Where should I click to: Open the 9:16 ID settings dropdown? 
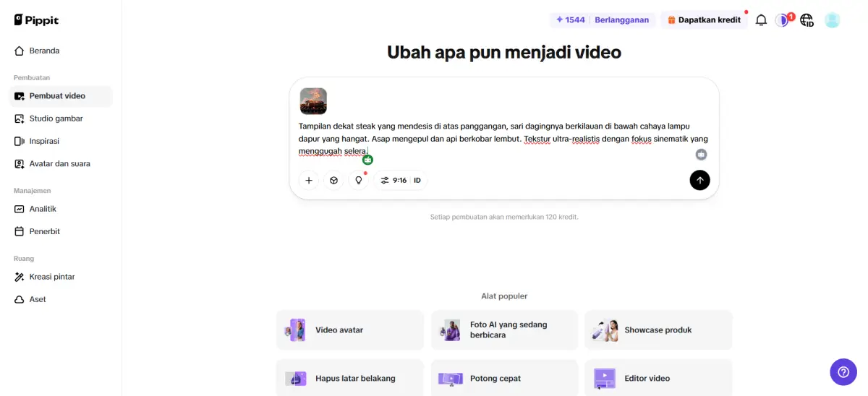coord(401,180)
